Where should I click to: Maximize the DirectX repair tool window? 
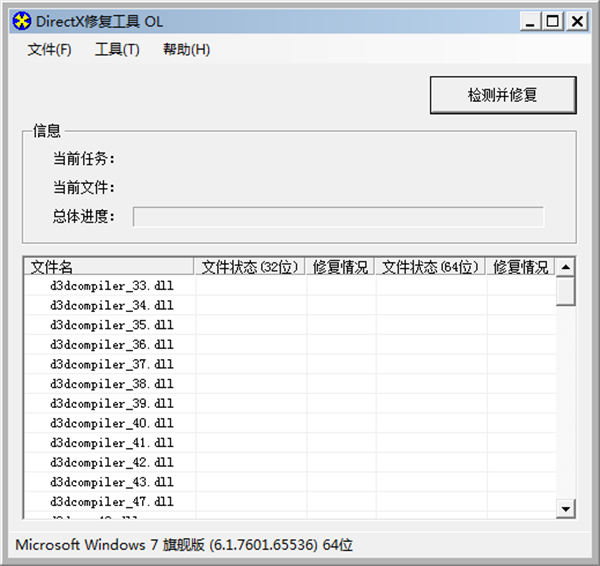[x=552, y=21]
